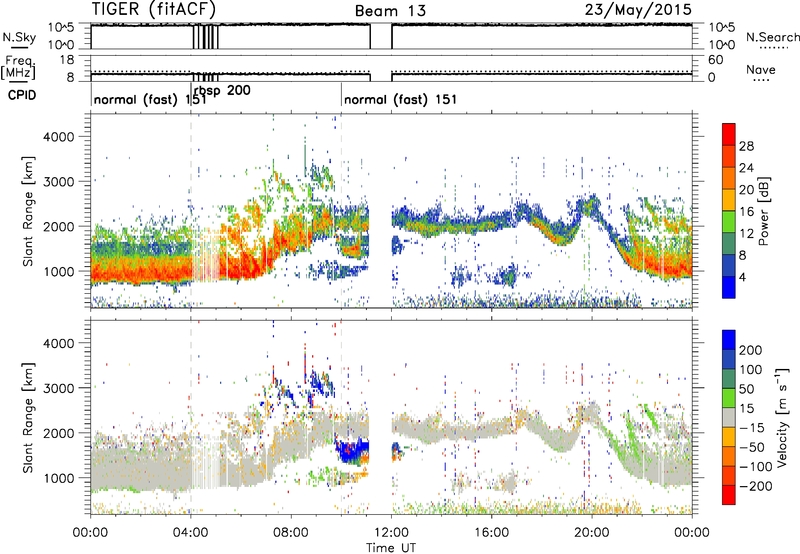This screenshot has width=800, height=554.
Task: Click the normal (fast) 151 label after rbsp 200
Action: 401,99
